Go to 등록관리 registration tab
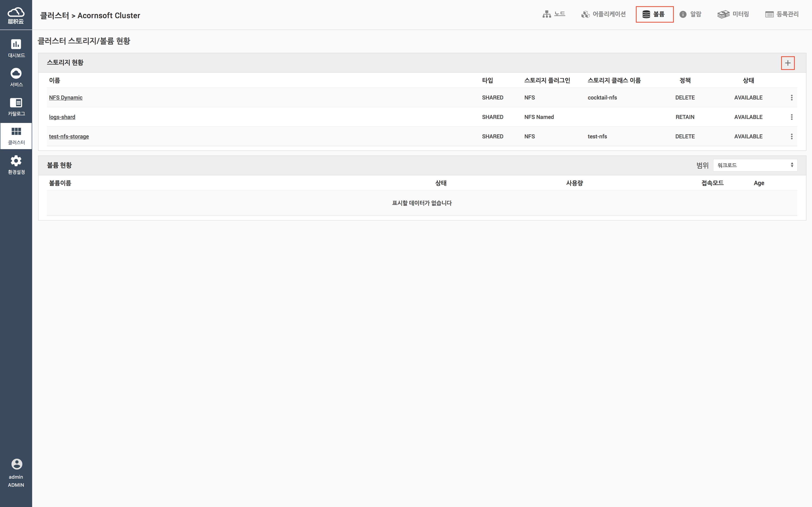Image resolution: width=812 pixels, height=507 pixels. coord(782,14)
